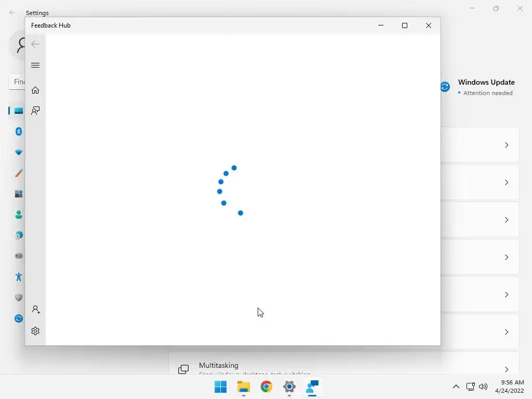
Task: Click Feedback Hub taskbar icon
Action: [x=312, y=387]
